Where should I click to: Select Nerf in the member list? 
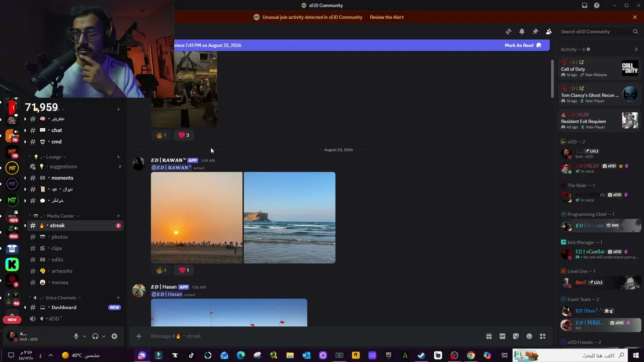click(x=599, y=283)
